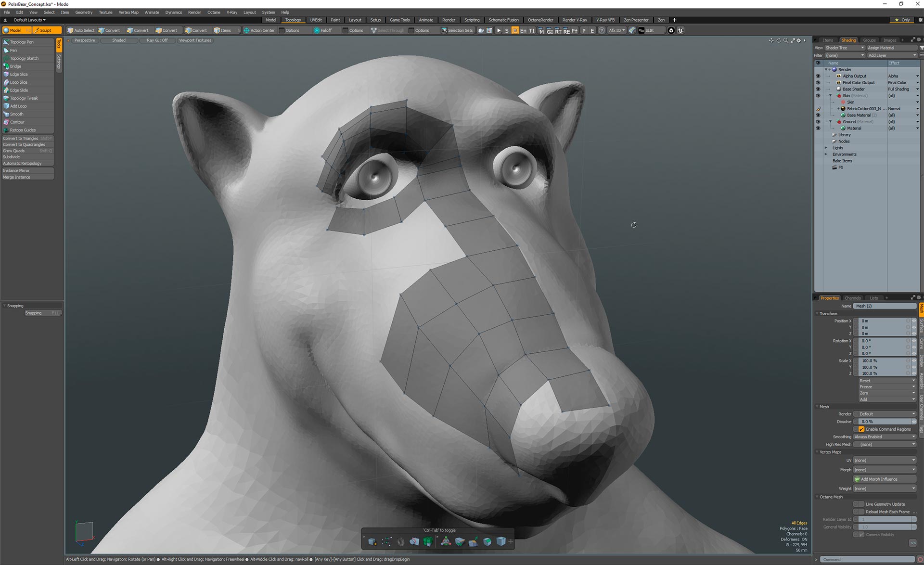This screenshot has width=924, height=565.
Task: Activate the Bridge tool
Action: pos(15,66)
